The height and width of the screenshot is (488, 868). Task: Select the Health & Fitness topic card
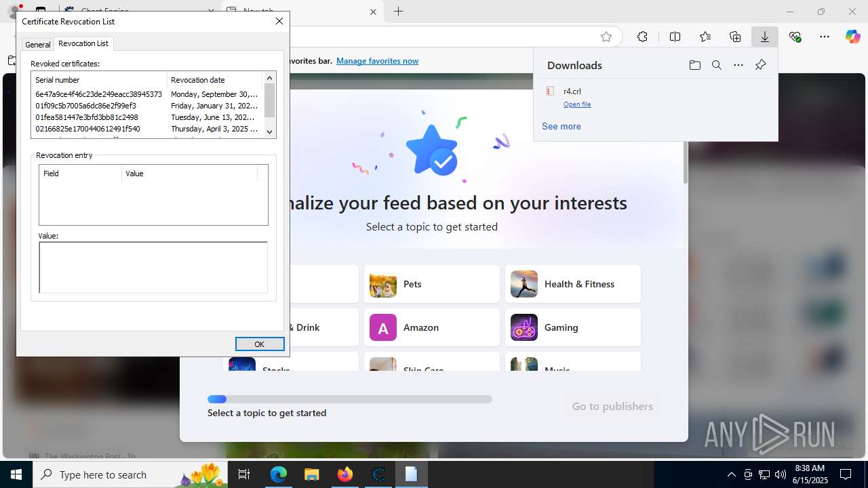point(573,284)
